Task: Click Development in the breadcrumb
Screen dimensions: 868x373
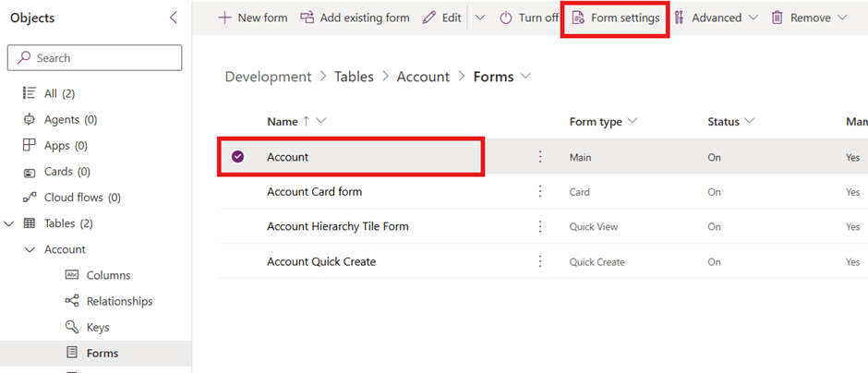Action: [x=268, y=77]
